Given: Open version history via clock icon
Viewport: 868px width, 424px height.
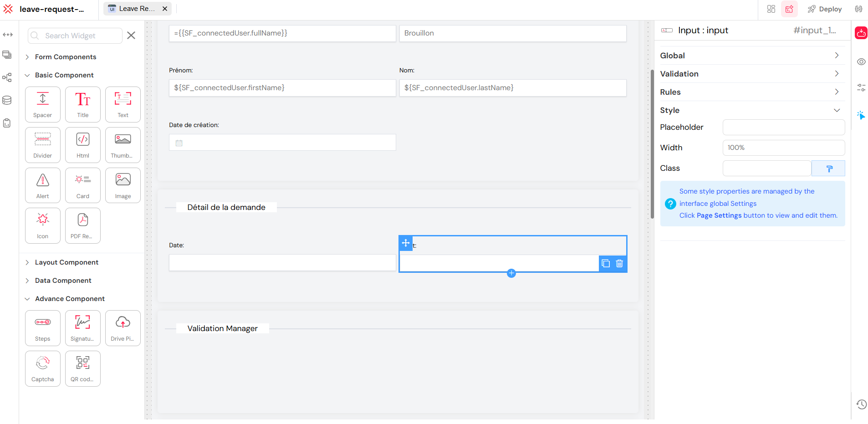Looking at the screenshot, I should pyautogui.click(x=862, y=404).
